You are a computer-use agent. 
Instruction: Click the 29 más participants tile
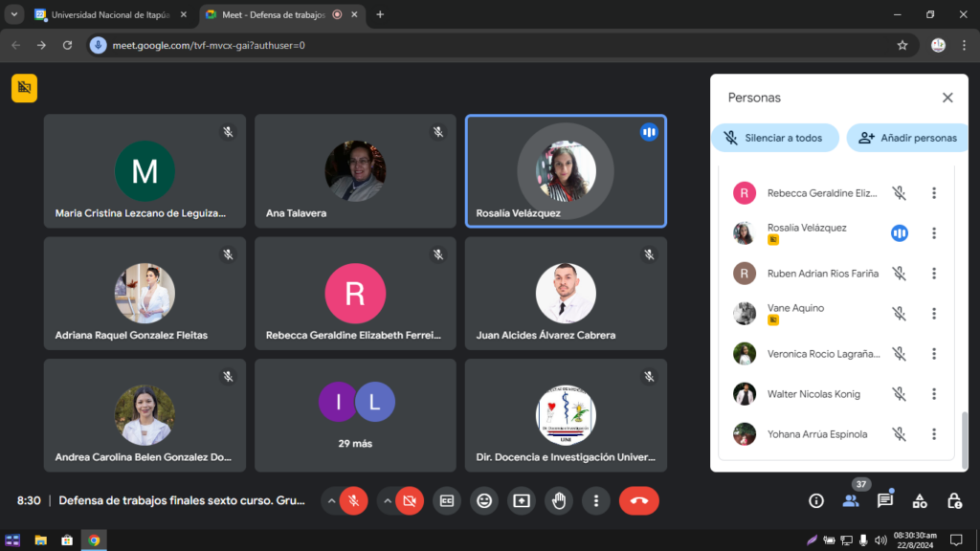(355, 415)
